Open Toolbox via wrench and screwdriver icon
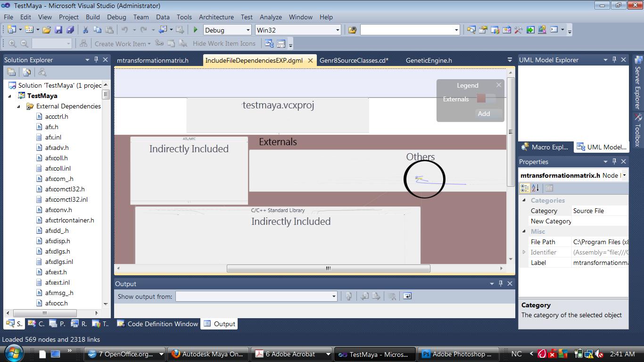 pos(518,30)
